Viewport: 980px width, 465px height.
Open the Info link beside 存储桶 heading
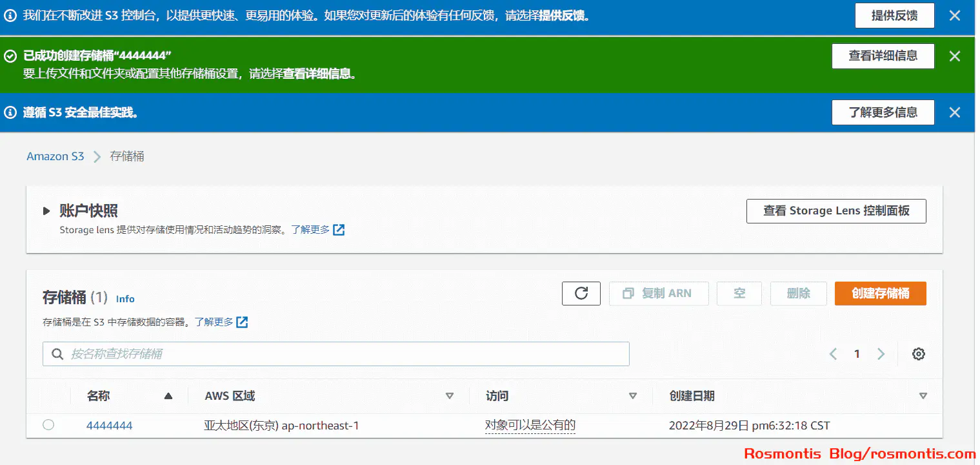click(x=125, y=298)
